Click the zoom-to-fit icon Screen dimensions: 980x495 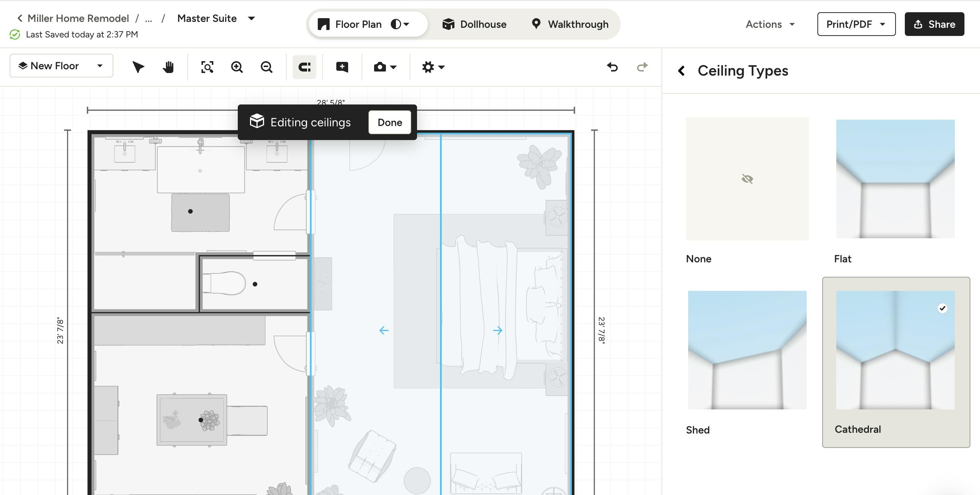point(207,67)
